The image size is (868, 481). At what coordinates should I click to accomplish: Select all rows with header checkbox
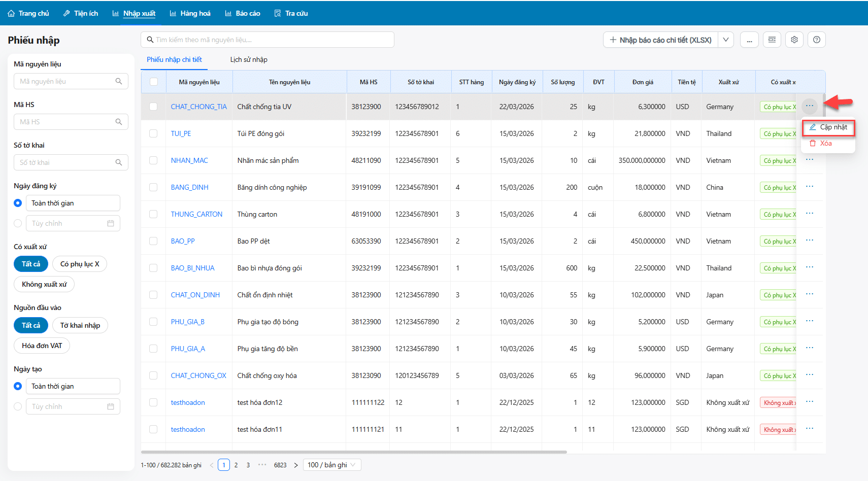coord(154,82)
